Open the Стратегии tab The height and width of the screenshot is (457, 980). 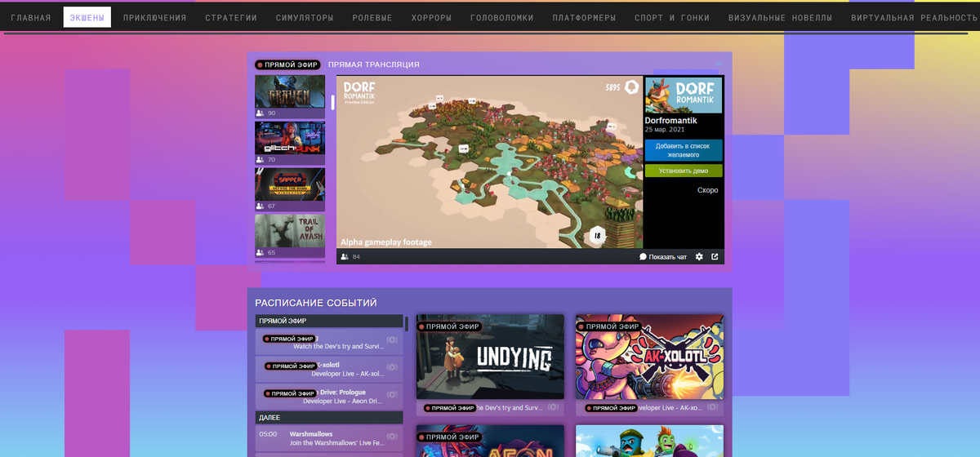click(231, 17)
